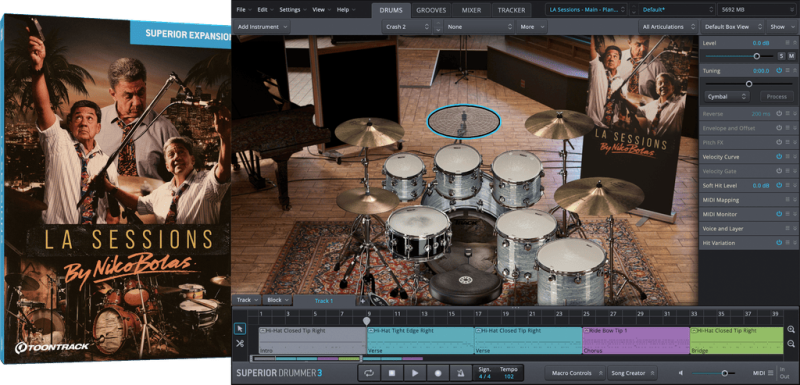Open the All Articulations dropdown

click(667, 27)
